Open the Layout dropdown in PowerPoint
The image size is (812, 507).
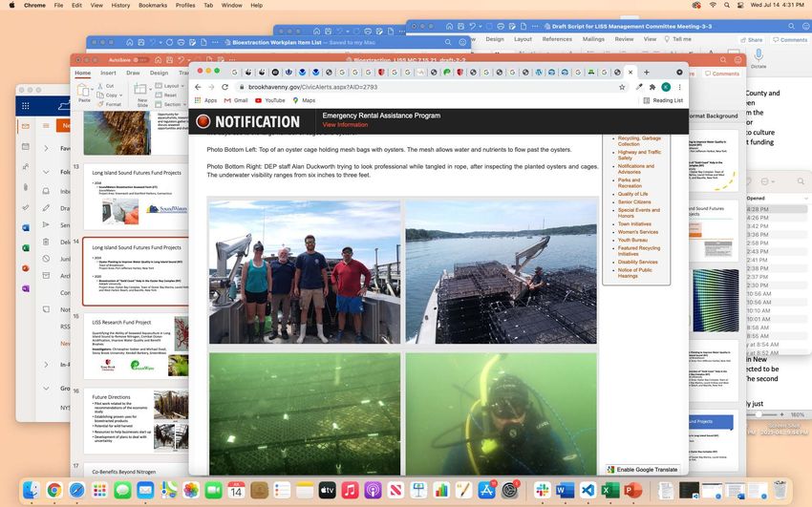click(x=170, y=86)
